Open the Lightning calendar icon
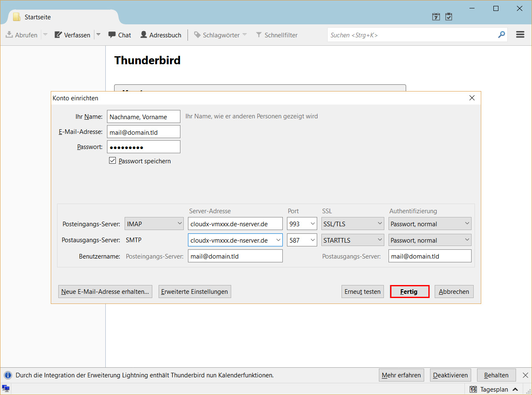The image size is (532, 395). point(436,16)
